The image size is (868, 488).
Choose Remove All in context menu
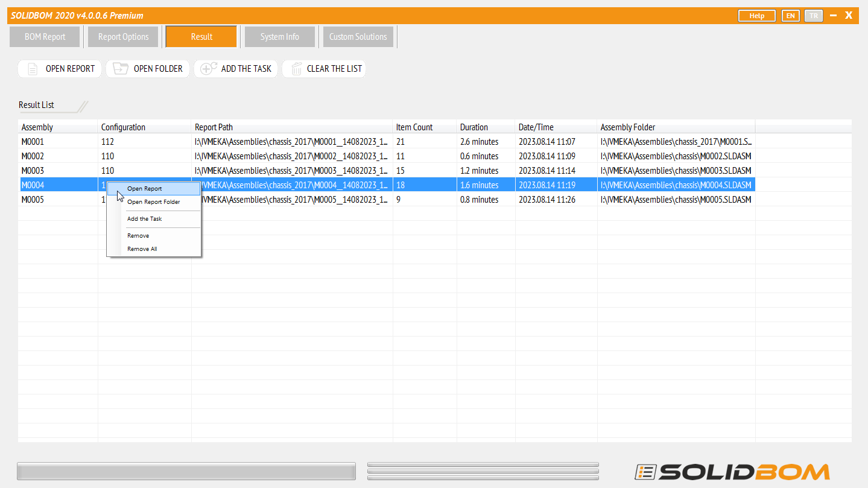tap(154, 249)
